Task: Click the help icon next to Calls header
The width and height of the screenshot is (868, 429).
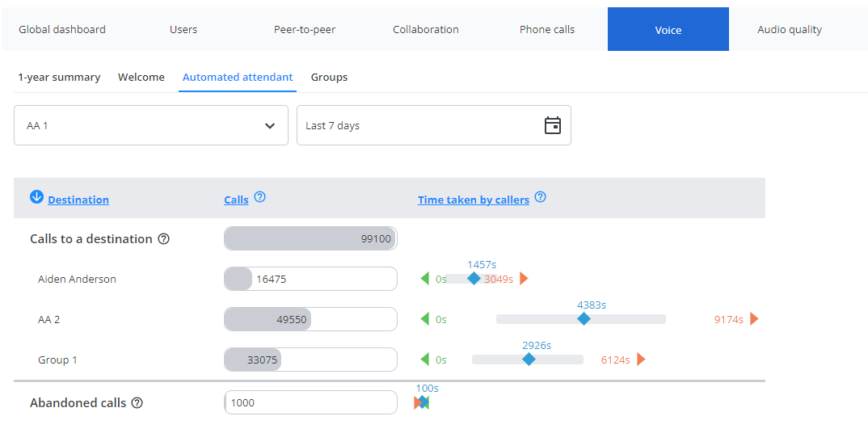Action: click(x=259, y=197)
